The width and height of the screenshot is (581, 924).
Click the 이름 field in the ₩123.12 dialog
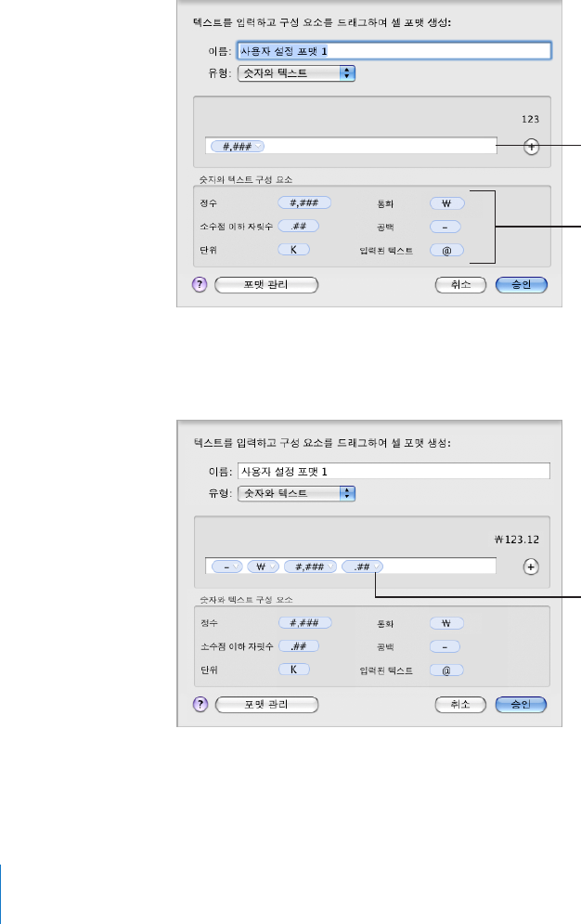(x=394, y=470)
